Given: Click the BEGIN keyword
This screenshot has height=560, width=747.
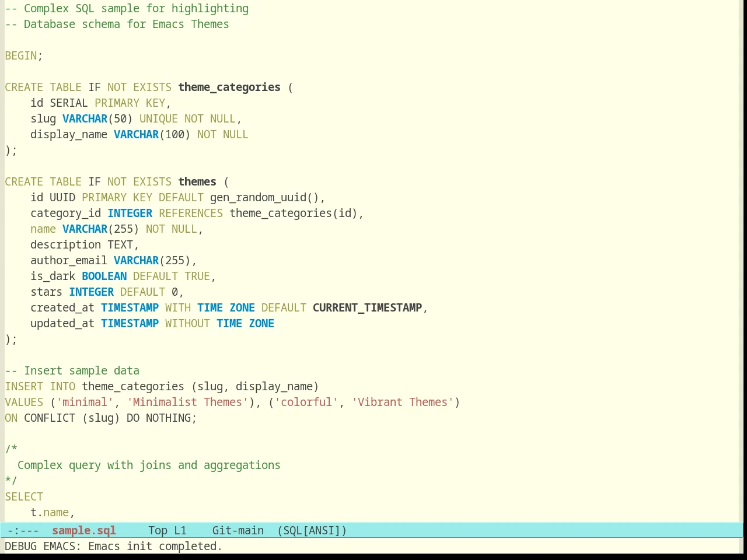Looking at the screenshot, I should click(x=21, y=55).
